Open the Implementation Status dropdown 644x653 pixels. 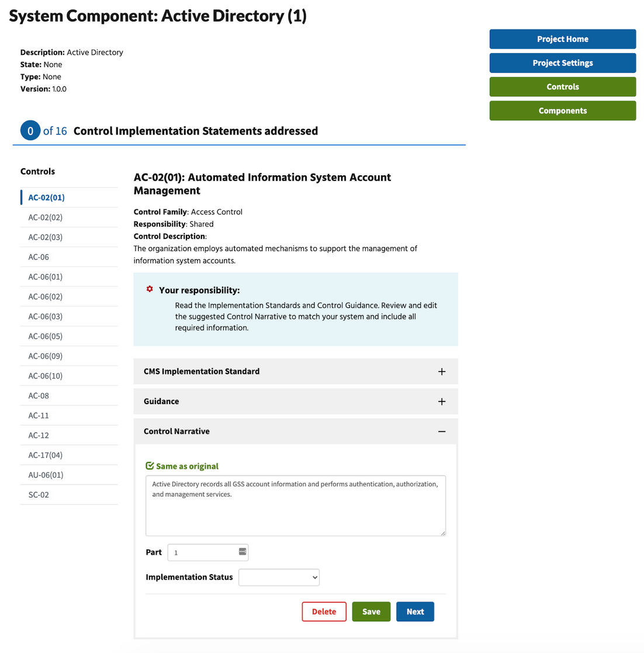(279, 578)
